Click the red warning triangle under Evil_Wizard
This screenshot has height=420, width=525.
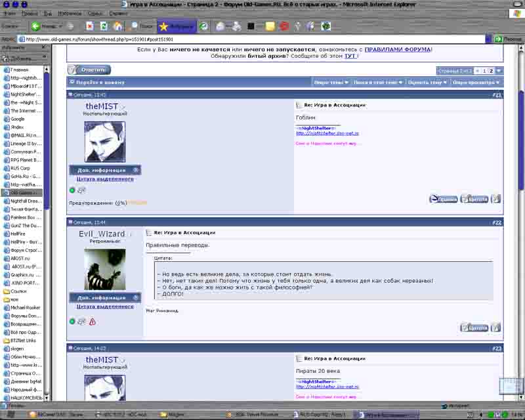tap(93, 322)
